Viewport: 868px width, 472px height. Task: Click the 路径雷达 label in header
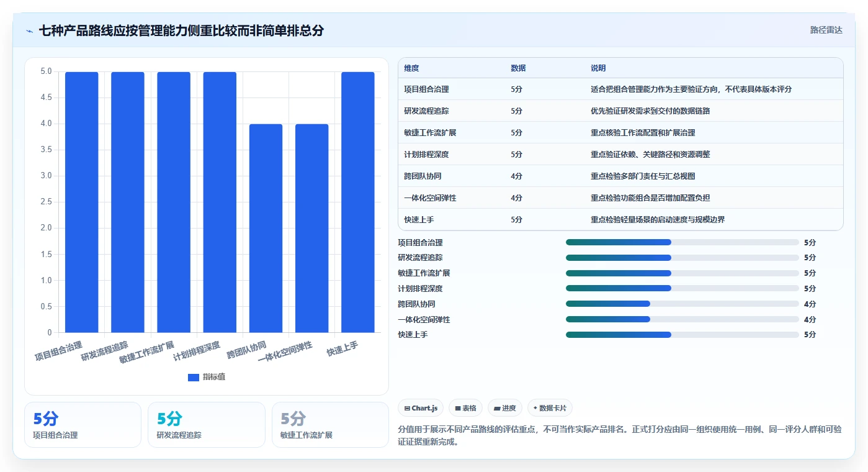(826, 30)
